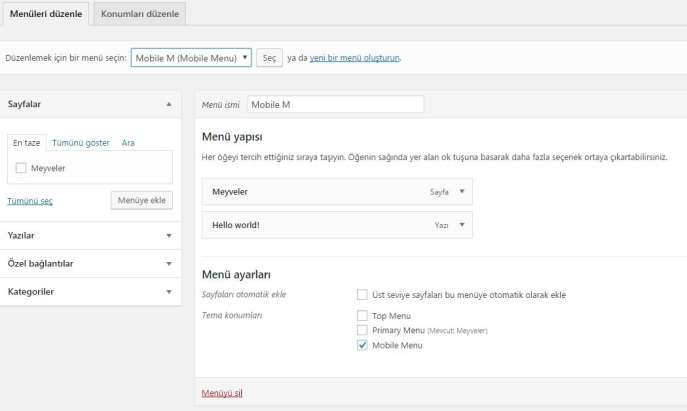Open the Ara search tab
Image resolution: width=687 pixels, height=411 pixels.
click(128, 143)
